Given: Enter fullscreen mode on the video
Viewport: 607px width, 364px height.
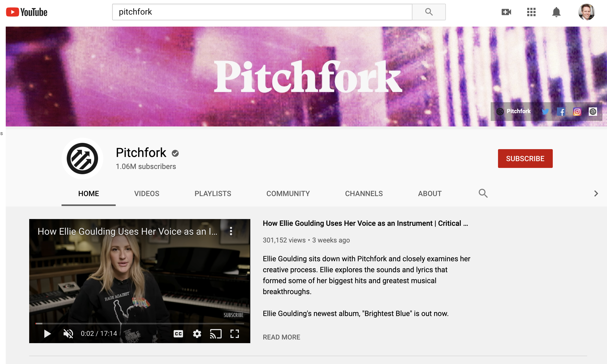Looking at the screenshot, I should coord(235,334).
